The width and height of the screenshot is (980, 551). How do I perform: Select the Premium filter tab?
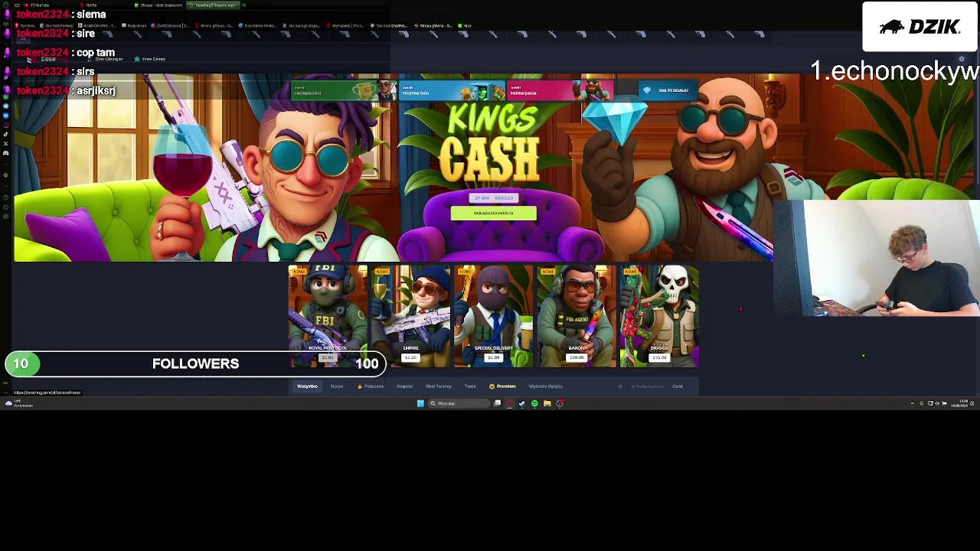(503, 386)
